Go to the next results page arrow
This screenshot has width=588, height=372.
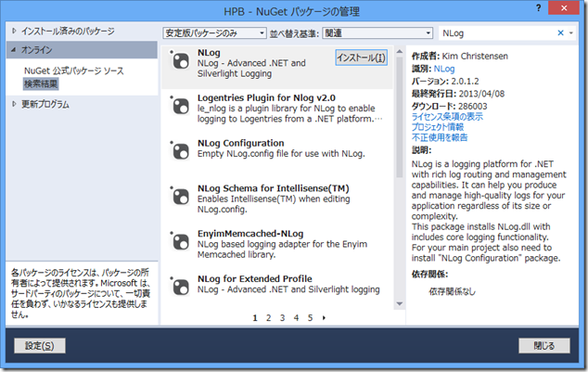[x=324, y=318]
